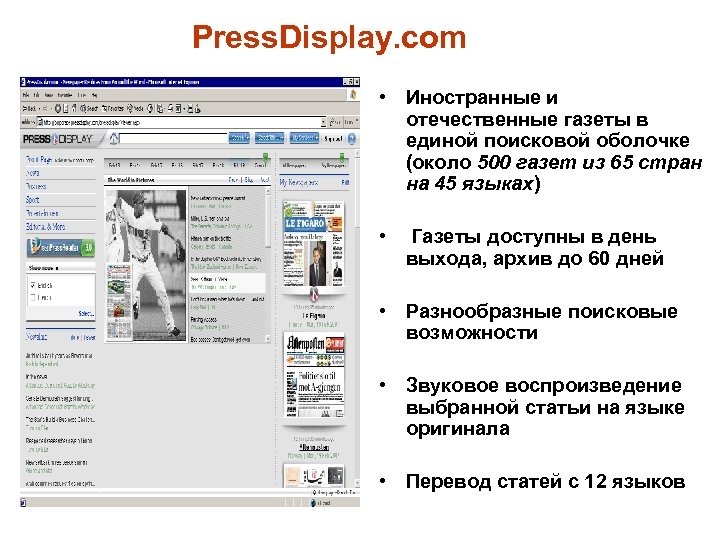
Task: Click the Internet zone icon in the status bar
Action: click(x=314, y=503)
